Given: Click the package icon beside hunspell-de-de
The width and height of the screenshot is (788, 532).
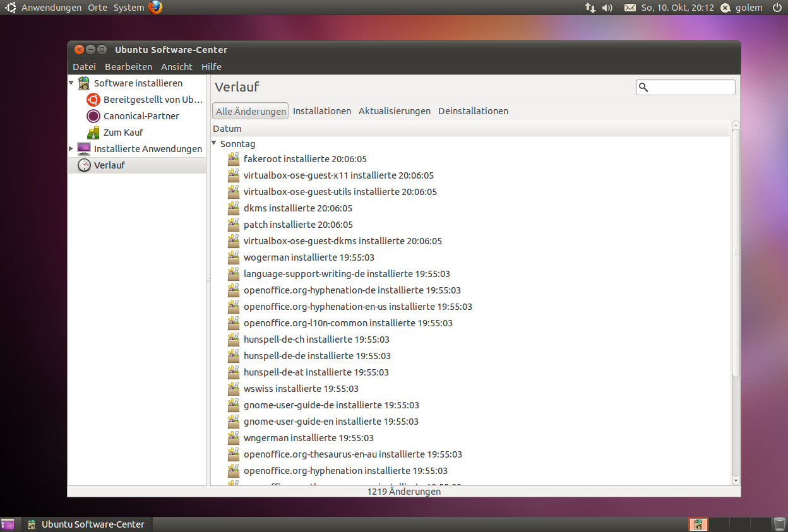Looking at the screenshot, I should click(x=234, y=355).
